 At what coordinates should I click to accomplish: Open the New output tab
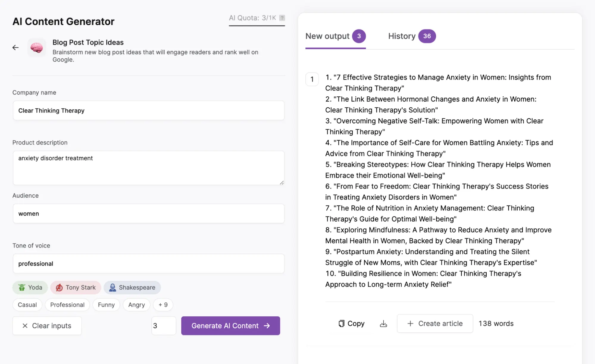pyautogui.click(x=335, y=36)
